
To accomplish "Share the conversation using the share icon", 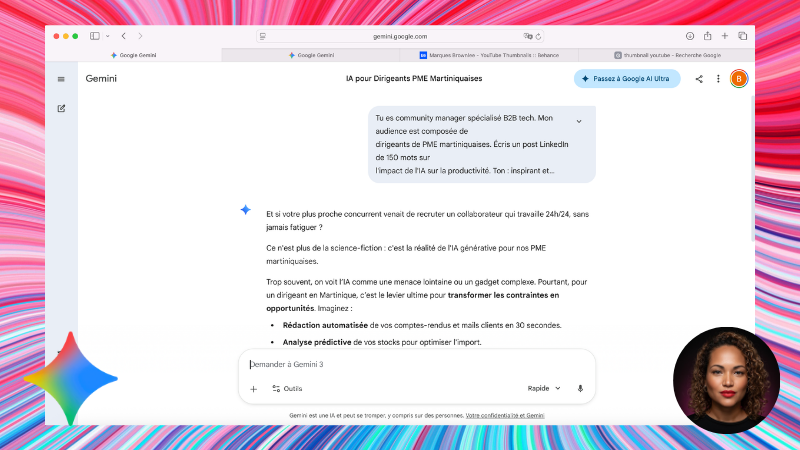I will click(699, 79).
